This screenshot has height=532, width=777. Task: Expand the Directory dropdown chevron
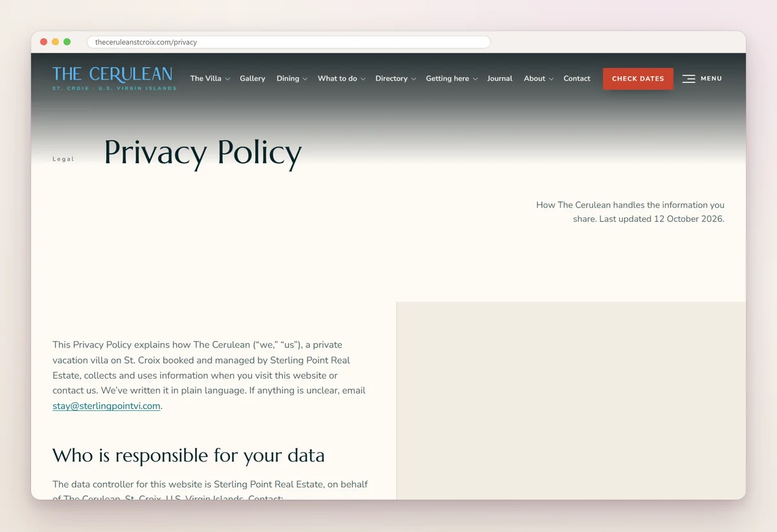coord(413,79)
